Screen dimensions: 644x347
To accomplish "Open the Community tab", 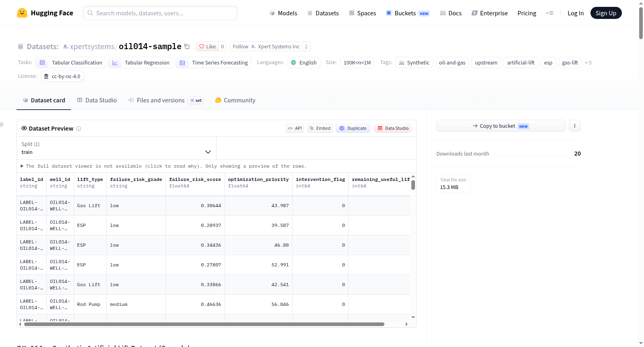I will tap(235, 100).
